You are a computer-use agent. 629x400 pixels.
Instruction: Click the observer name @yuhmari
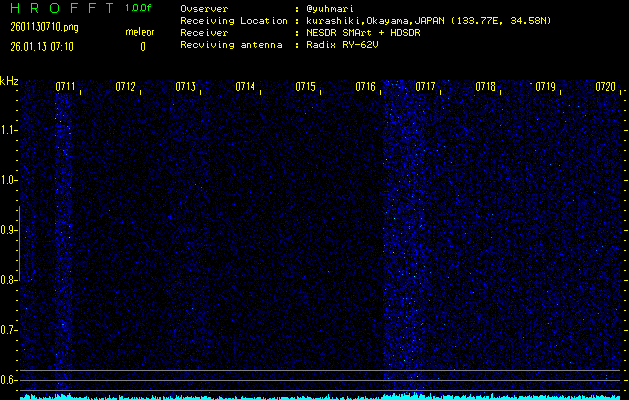pos(330,9)
